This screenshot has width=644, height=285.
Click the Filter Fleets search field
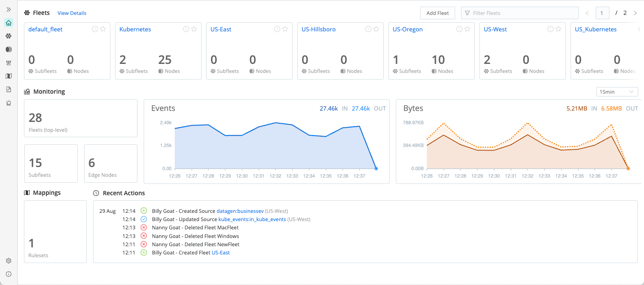click(x=520, y=13)
